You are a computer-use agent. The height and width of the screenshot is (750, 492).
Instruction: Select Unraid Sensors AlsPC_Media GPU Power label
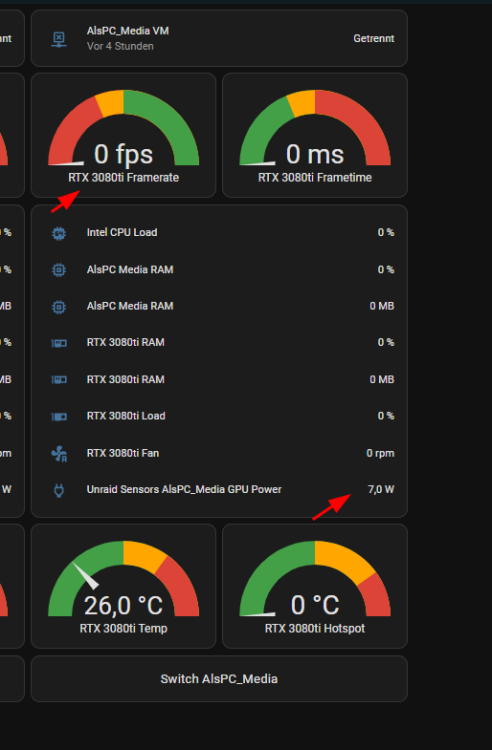[x=184, y=489]
